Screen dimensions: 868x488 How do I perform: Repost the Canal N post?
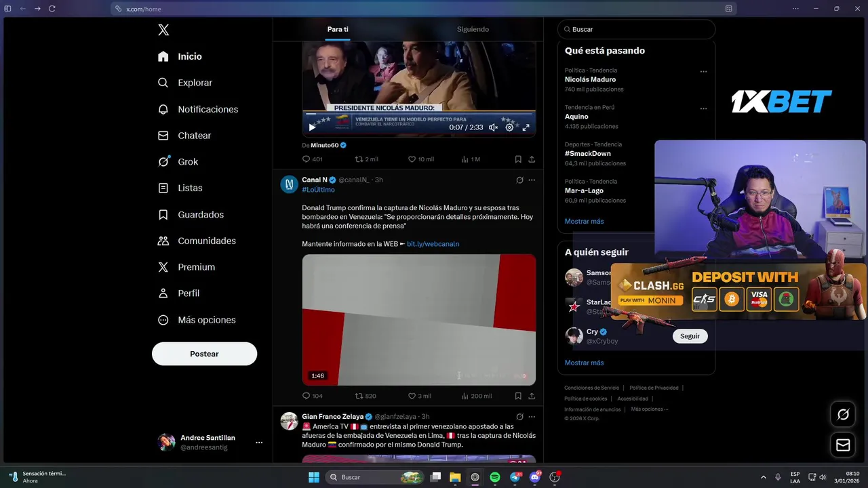pyautogui.click(x=366, y=396)
